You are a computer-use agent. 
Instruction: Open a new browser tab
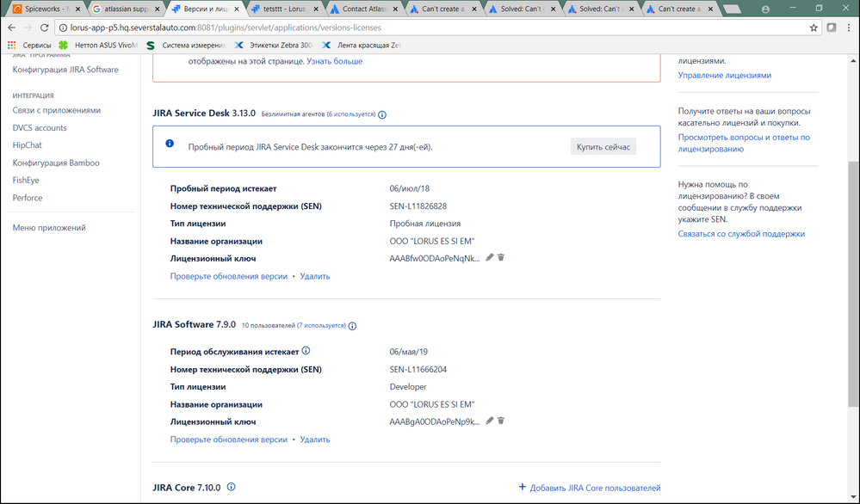point(732,9)
